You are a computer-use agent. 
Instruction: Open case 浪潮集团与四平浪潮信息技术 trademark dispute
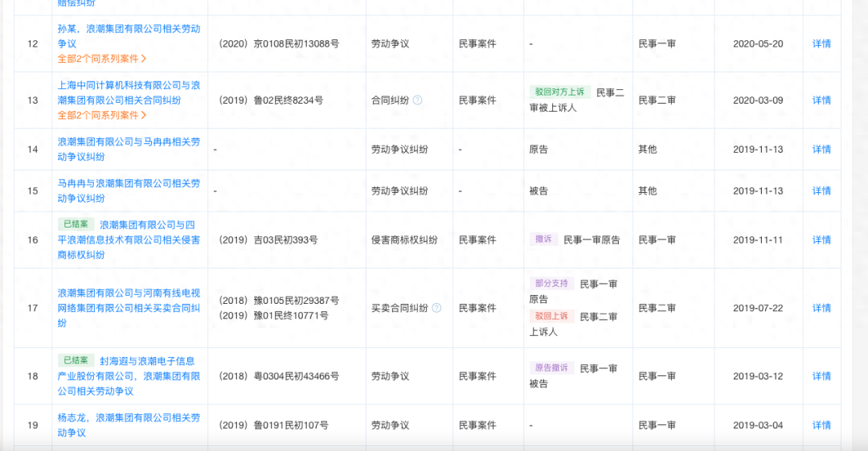[x=129, y=240]
